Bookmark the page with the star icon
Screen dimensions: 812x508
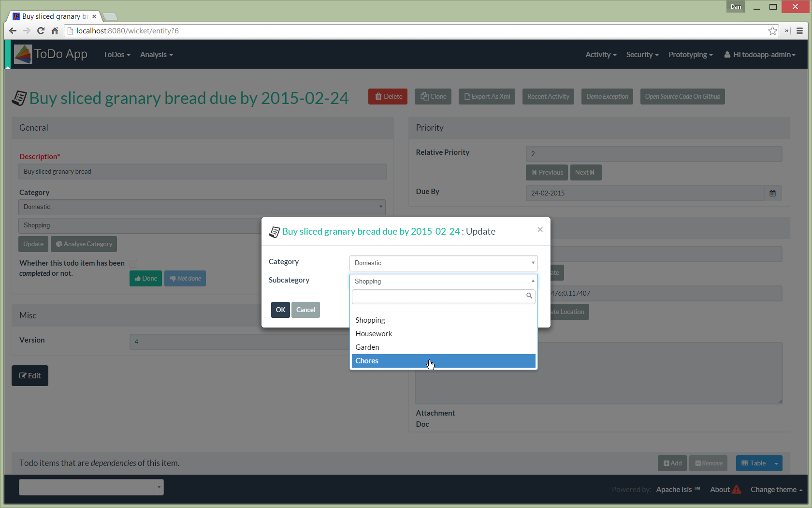772,31
